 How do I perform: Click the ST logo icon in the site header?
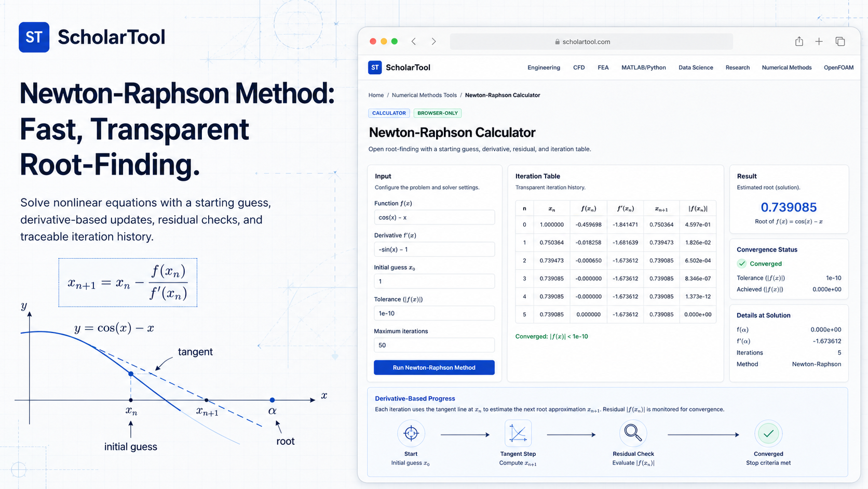point(375,68)
